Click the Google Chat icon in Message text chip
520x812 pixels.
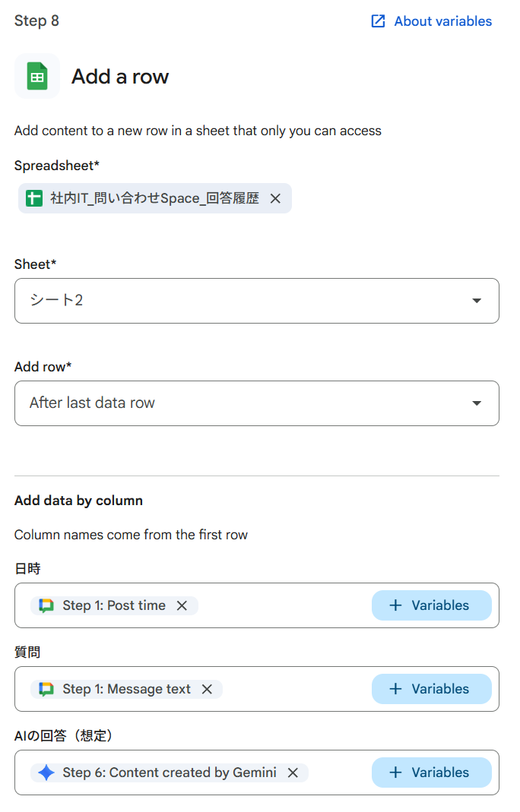pyautogui.click(x=46, y=689)
